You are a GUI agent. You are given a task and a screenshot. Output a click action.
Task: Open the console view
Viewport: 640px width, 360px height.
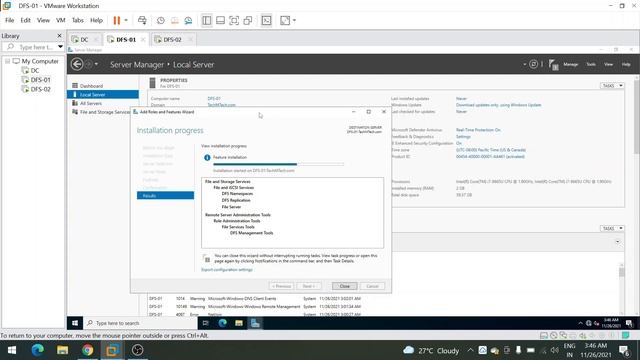point(266,20)
